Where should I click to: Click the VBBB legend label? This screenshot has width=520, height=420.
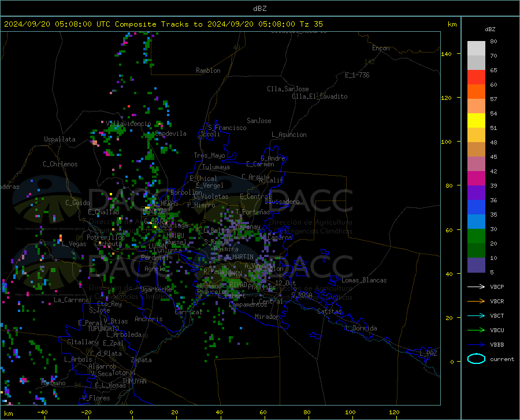coord(497,344)
